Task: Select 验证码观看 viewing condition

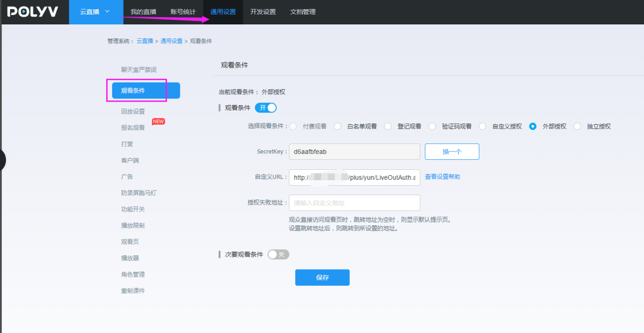Action: pyautogui.click(x=432, y=126)
